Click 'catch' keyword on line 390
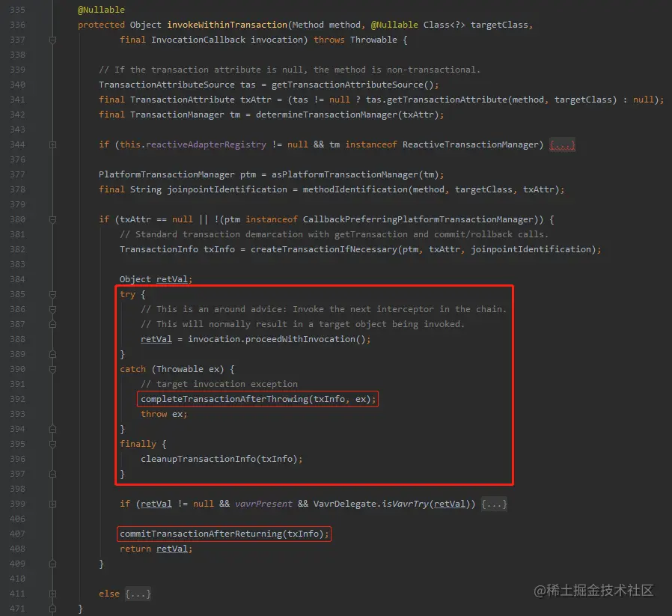The image size is (672, 616). (x=133, y=369)
